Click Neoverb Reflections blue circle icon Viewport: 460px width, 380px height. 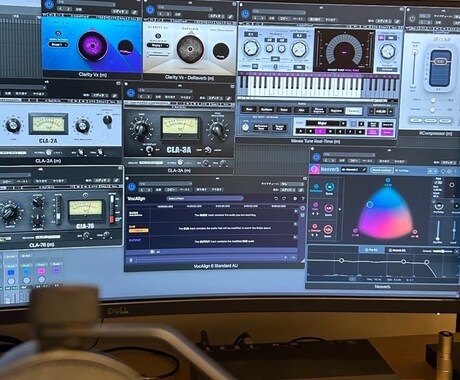coord(316,187)
